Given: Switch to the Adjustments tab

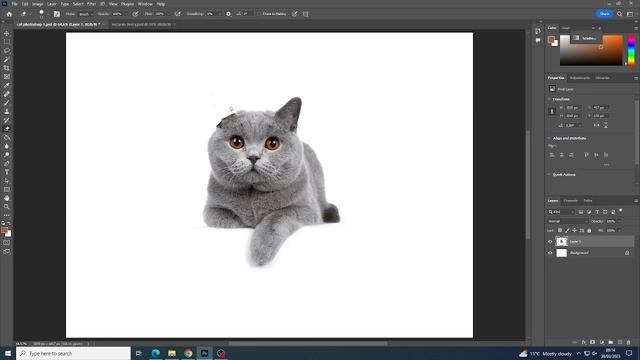Looking at the screenshot, I should tap(580, 78).
